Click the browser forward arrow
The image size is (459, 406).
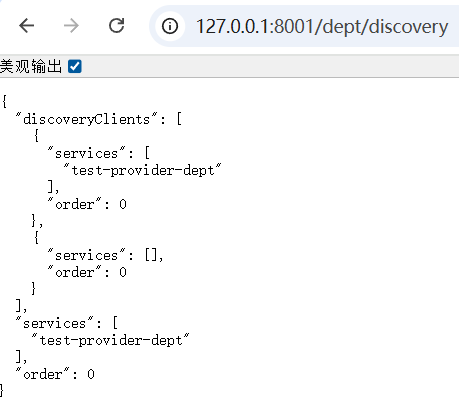[71, 26]
